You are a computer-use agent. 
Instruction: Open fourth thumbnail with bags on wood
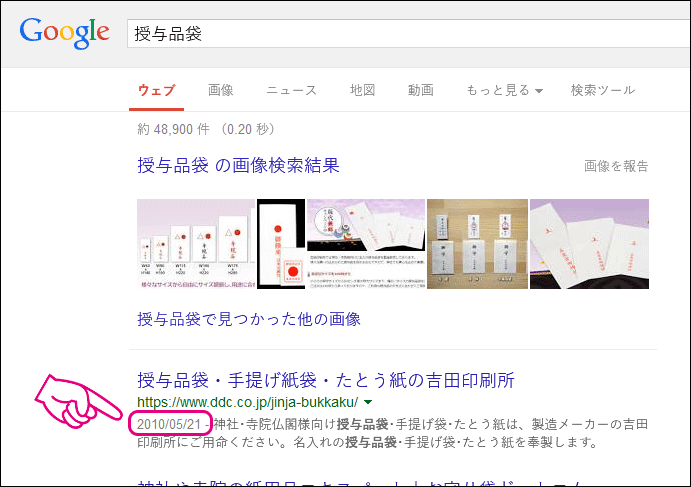(477, 244)
